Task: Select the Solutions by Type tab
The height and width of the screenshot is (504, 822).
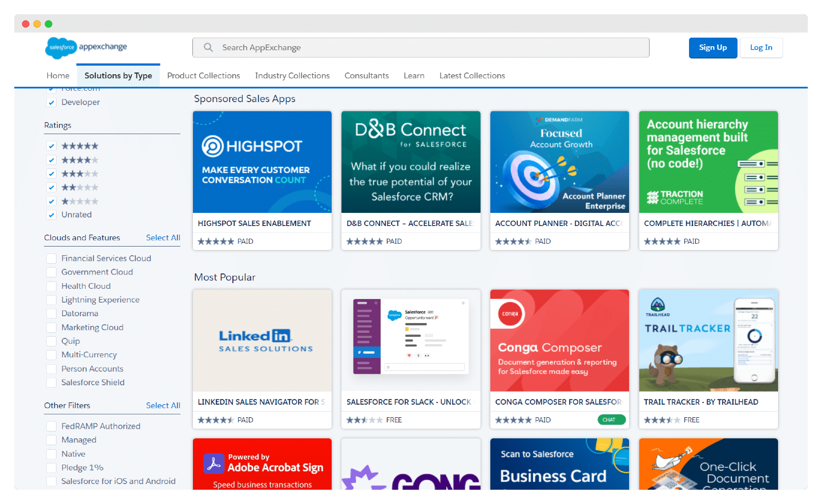Action: [118, 75]
